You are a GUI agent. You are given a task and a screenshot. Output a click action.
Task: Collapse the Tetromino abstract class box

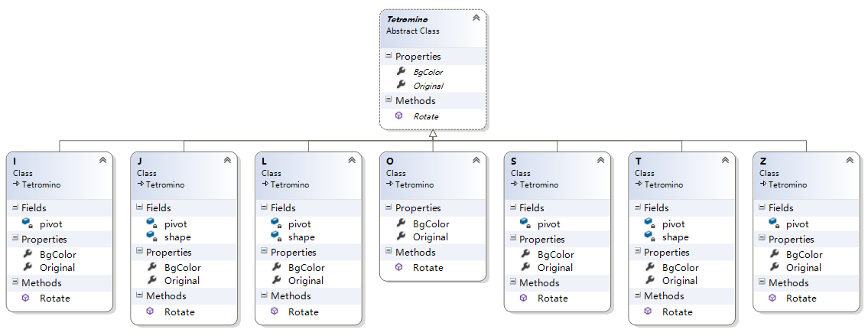(476, 18)
